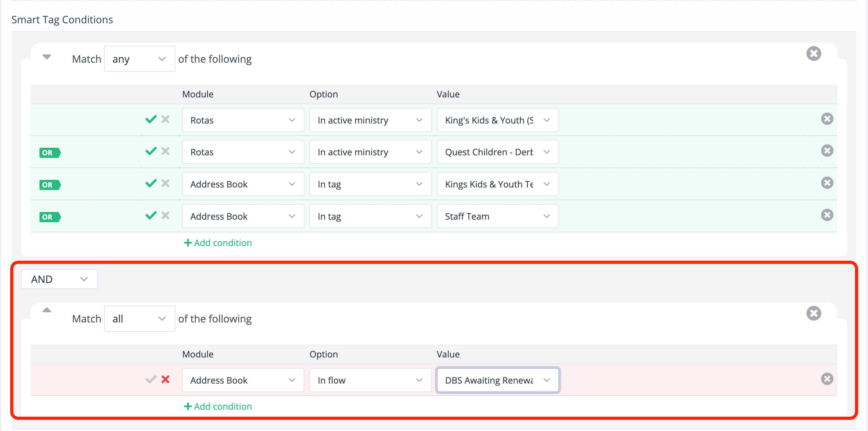Remove the first 'Match any' condition group
Viewport: 868px width, 431px height.
[814, 53]
